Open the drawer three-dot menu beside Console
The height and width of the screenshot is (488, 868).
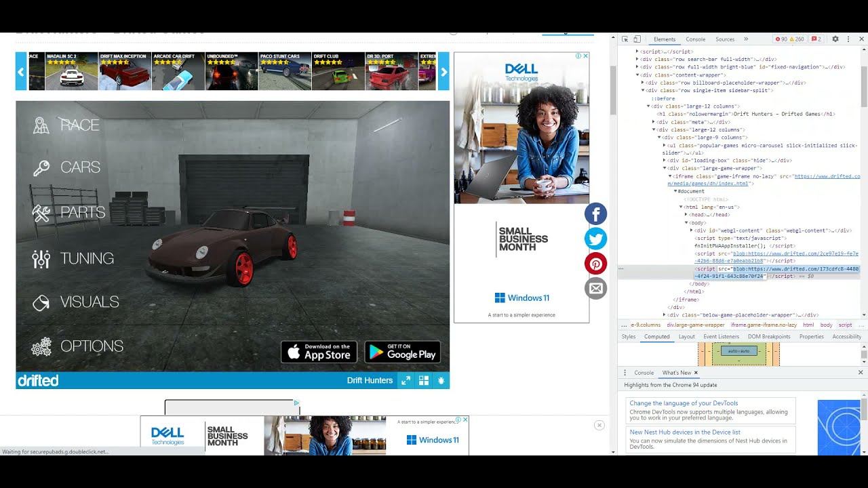coord(625,373)
